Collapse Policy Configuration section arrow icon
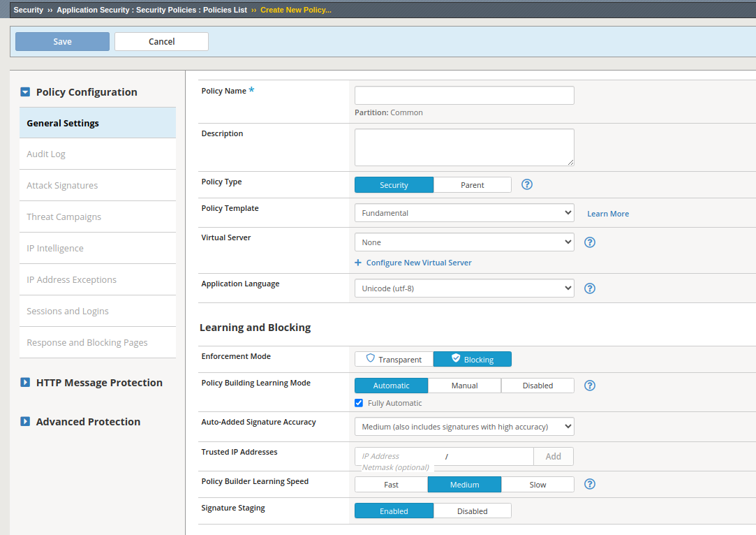Screen dimensions: 756x535 pos(25,92)
